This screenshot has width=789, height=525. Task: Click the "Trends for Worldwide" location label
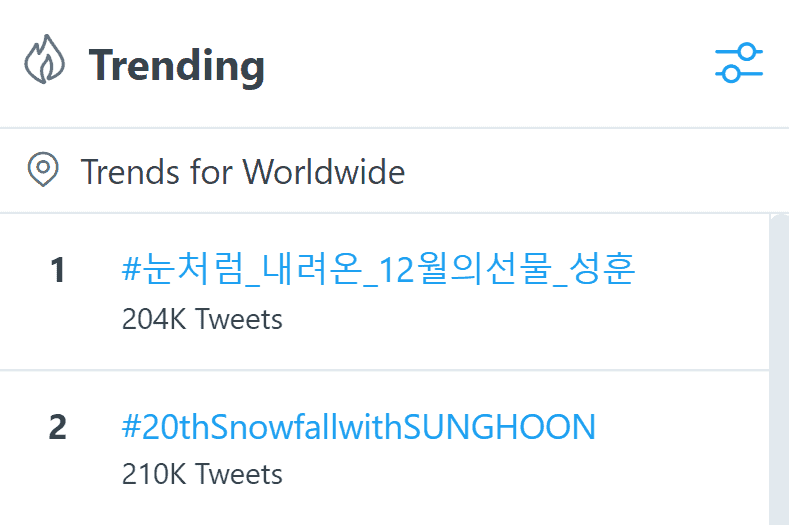[243, 172]
